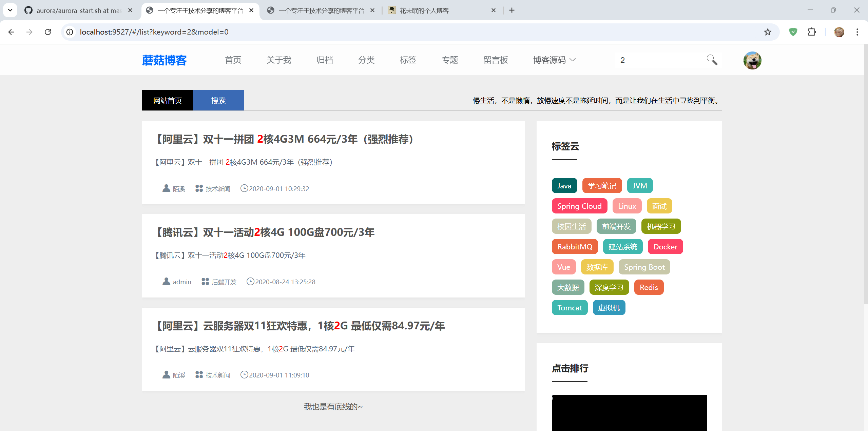Click clock icon beside 2020-09-01 11:09:10

point(244,375)
